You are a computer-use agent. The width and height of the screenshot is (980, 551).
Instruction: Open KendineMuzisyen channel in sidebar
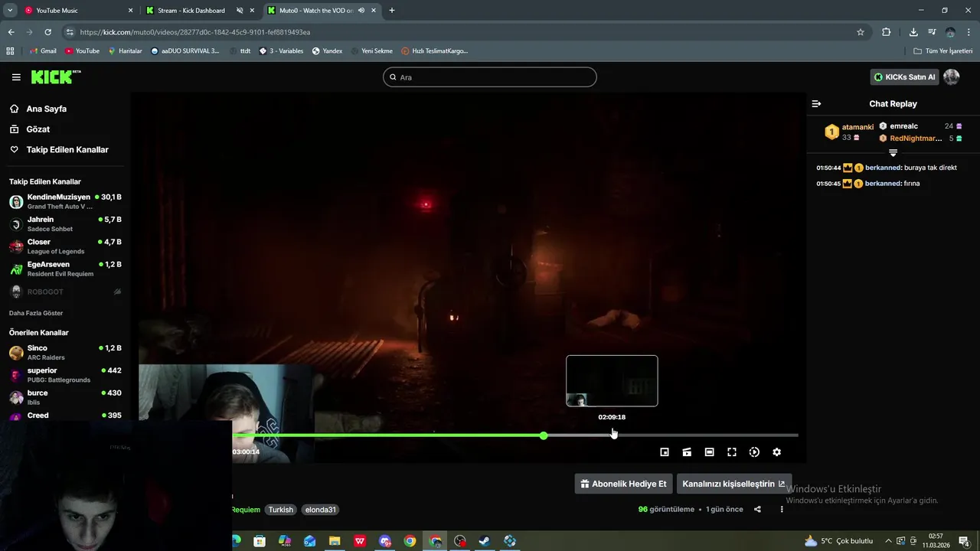(65, 201)
